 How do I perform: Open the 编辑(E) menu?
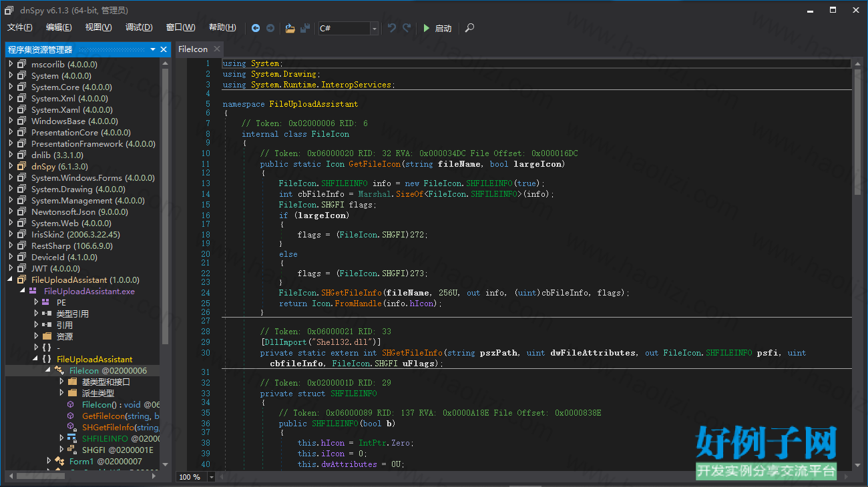click(59, 27)
